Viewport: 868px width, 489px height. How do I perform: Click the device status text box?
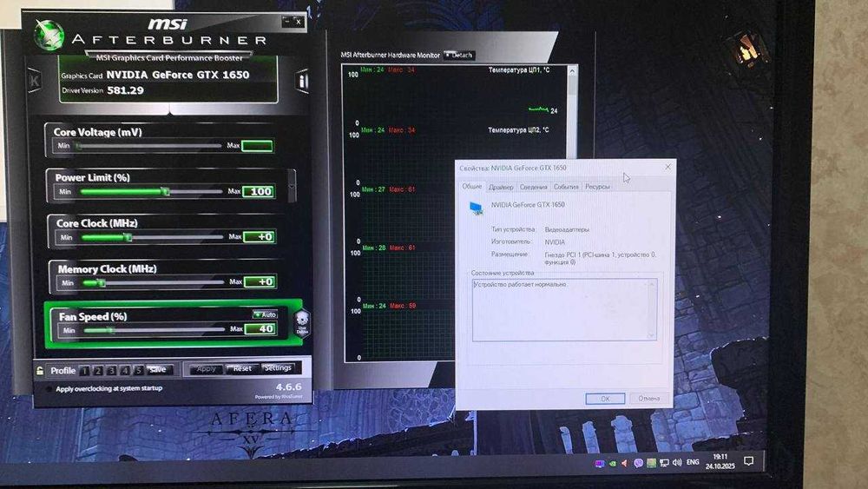click(564, 309)
